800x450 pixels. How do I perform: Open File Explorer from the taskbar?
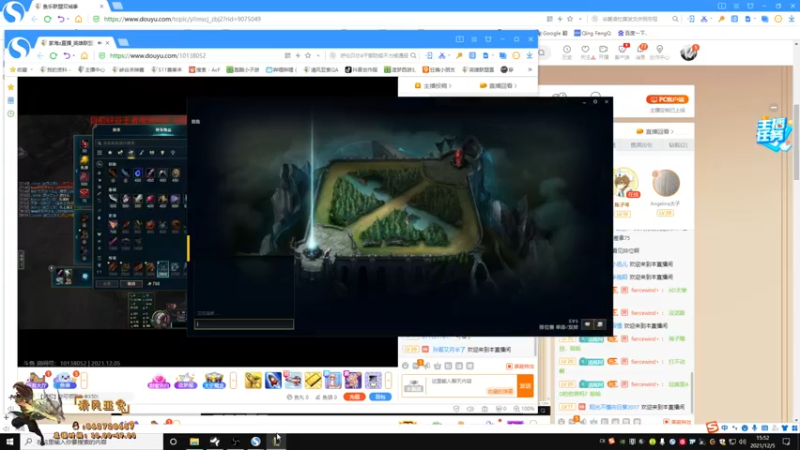coord(194,441)
